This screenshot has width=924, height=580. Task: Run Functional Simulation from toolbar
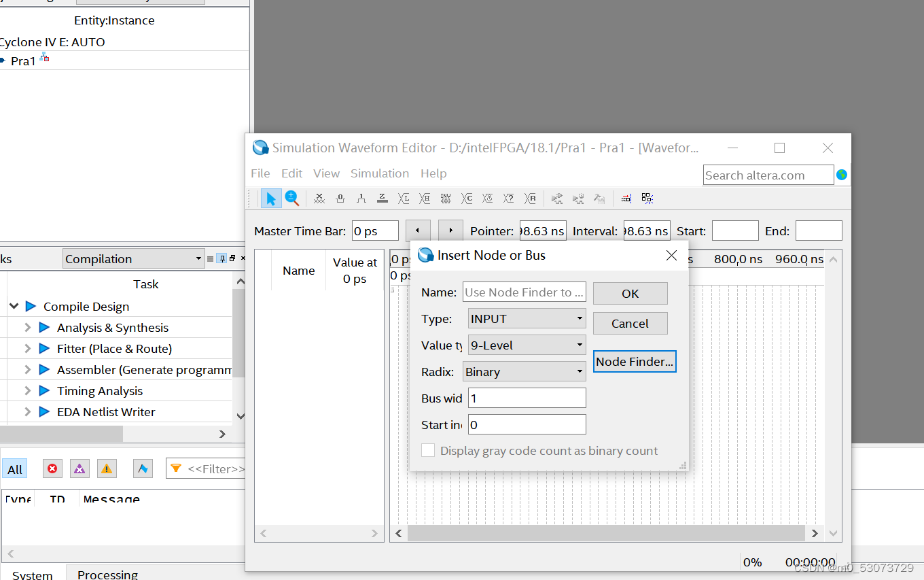[x=557, y=199]
